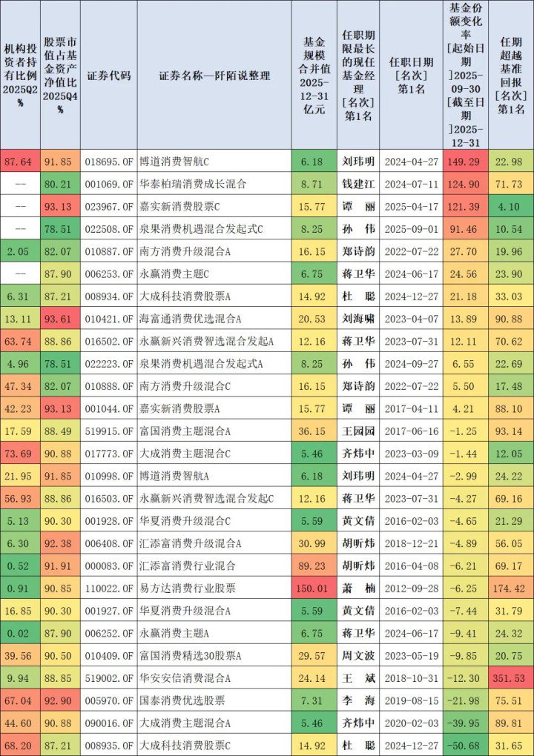Click the 63.74 institutional holding cell
Screen dimensions: 534x756
(x=19, y=342)
